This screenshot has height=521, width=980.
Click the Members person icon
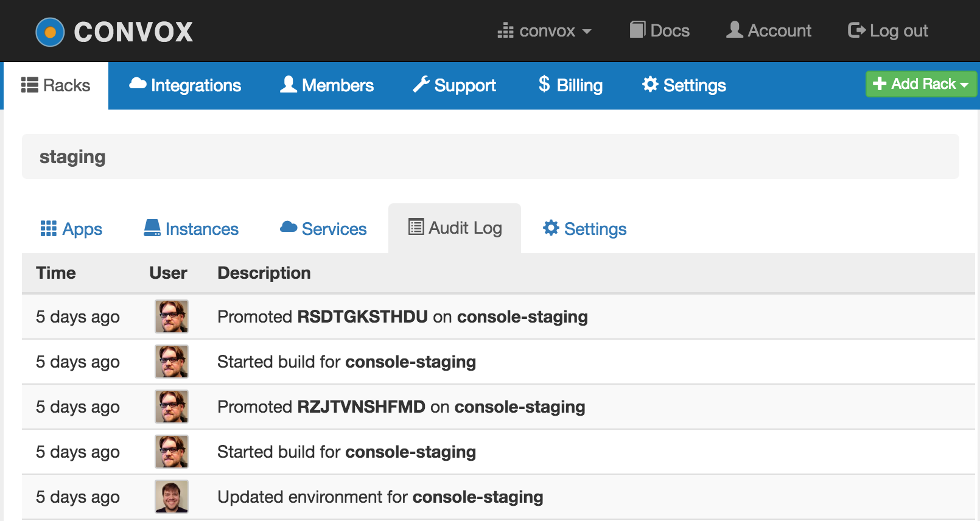pyautogui.click(x=289, y=84)
